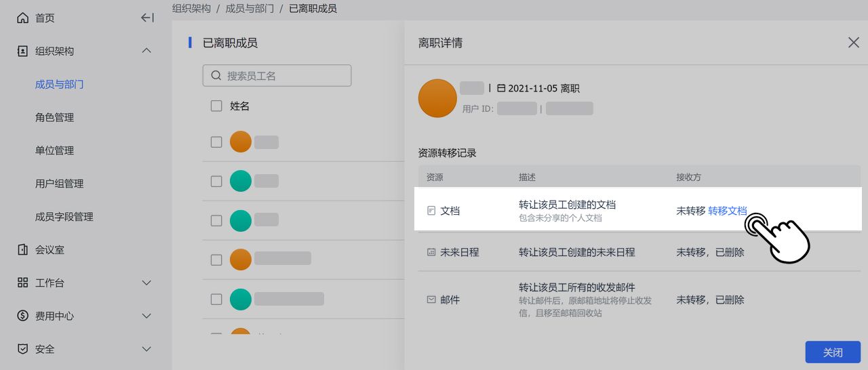Tick the 姓名 select-all checkbox
The image size is (868, 370).
[x=216, y=106]
